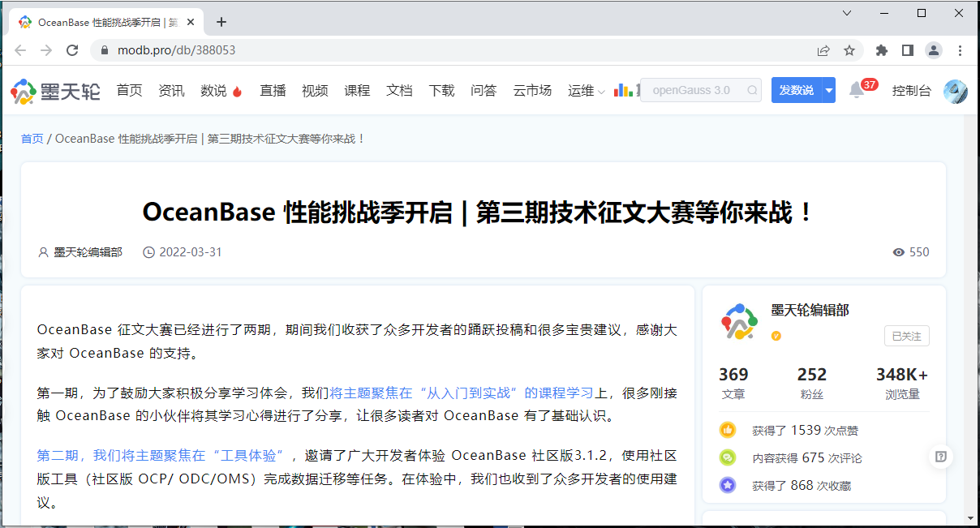
Task: Close the OceanBase browser tab
Action: (x=191, y=22)
